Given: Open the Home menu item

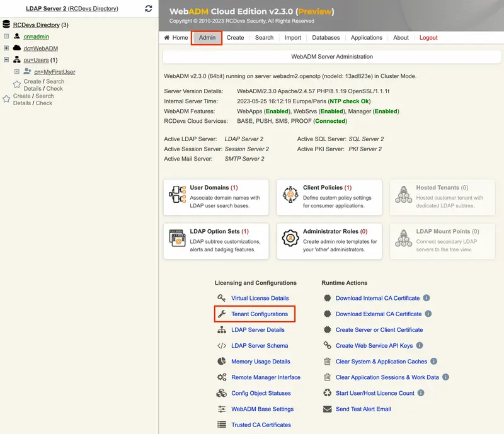Looking at the screenshot, I should pyautogui.click(x=176, y=38).
